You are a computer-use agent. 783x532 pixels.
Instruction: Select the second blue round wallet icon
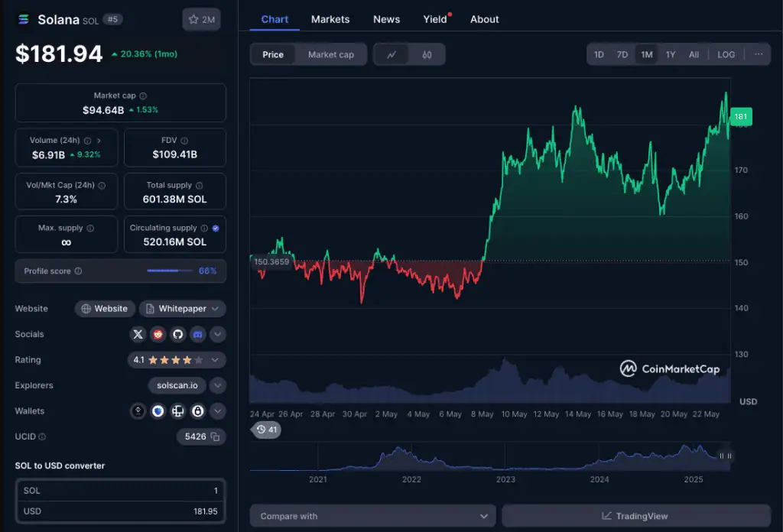click(x=158, y=411)
